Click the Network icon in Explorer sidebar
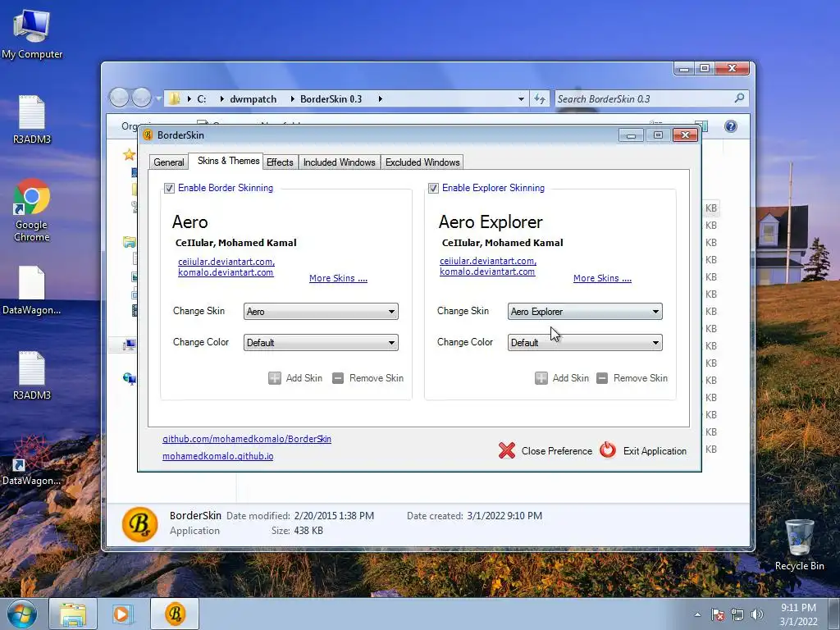840x630 pixels. tap(129, 379)
